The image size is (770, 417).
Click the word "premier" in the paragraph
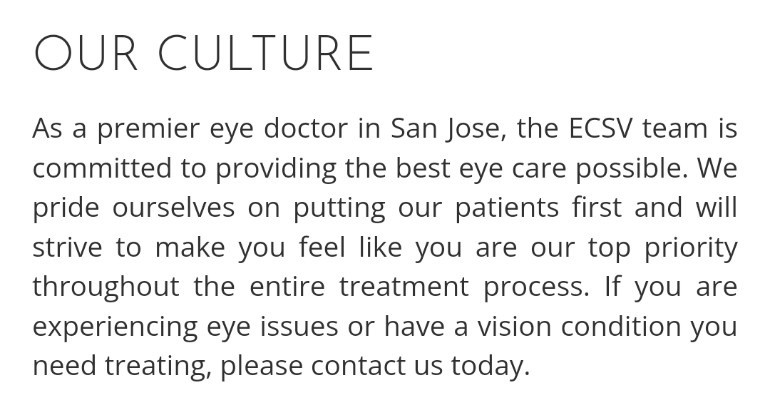pos(145,129)
